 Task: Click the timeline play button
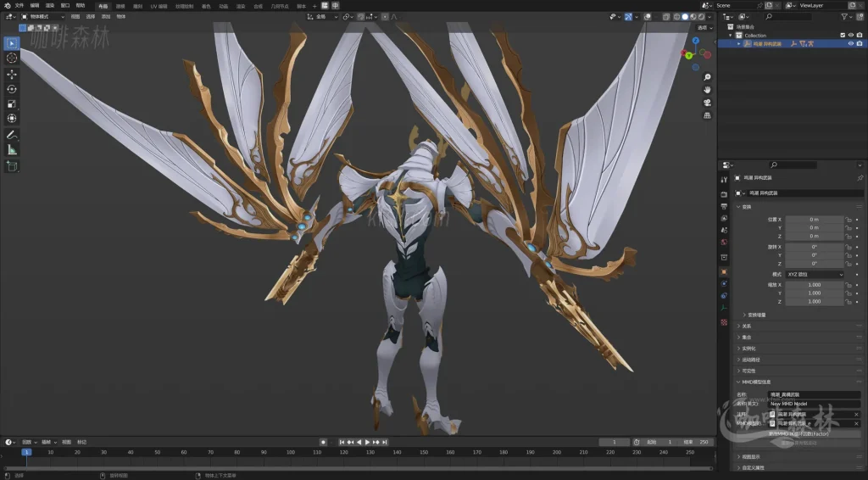click(367, 443)
